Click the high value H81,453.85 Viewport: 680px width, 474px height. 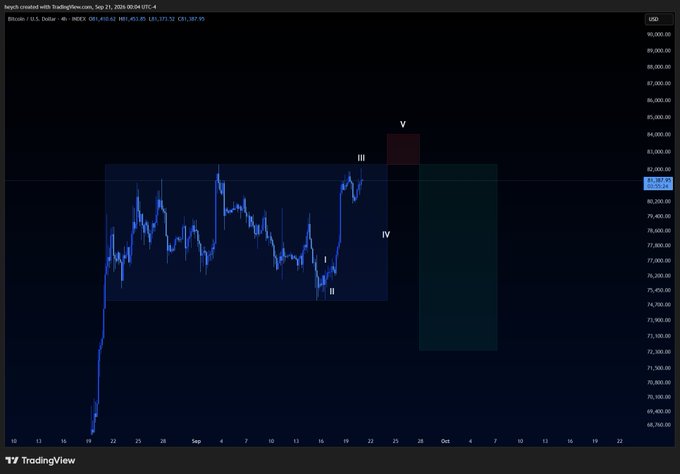[x=132, y=19]
